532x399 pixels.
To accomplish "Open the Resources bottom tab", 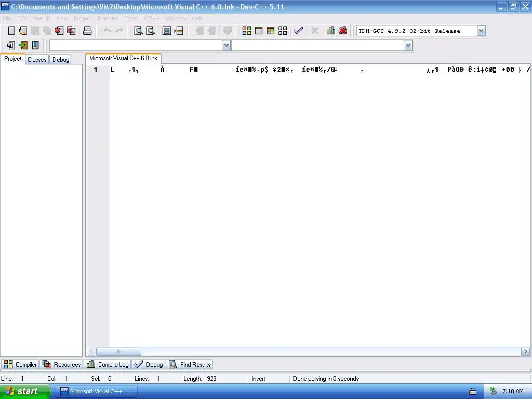I will pos(61,364).
